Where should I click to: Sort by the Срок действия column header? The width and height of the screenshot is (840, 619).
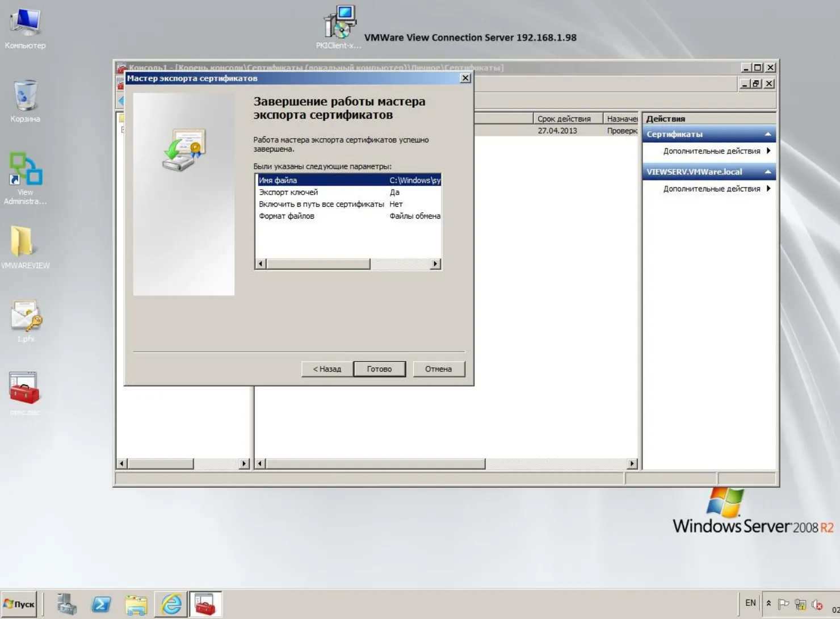coord(568,119)
